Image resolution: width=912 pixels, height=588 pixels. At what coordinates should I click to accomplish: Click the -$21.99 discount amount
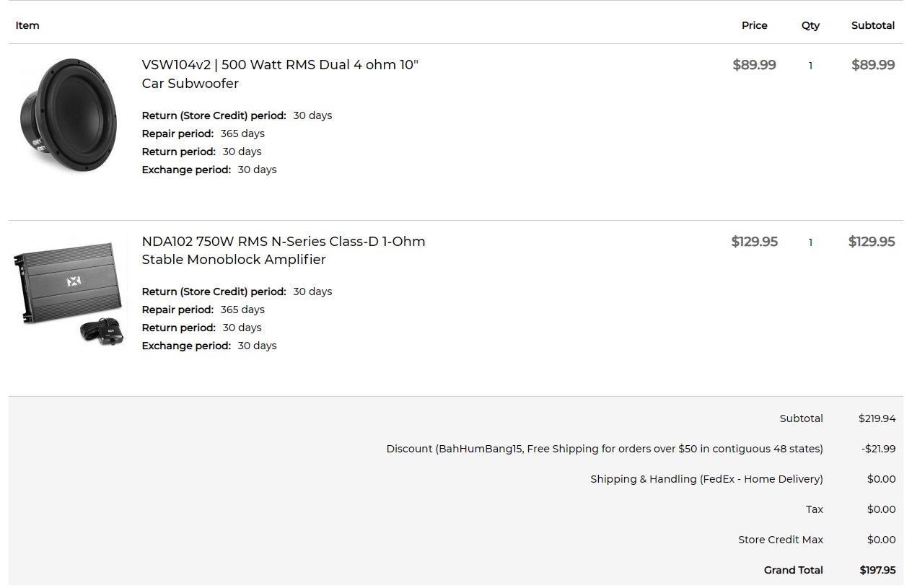pos(878,449)
